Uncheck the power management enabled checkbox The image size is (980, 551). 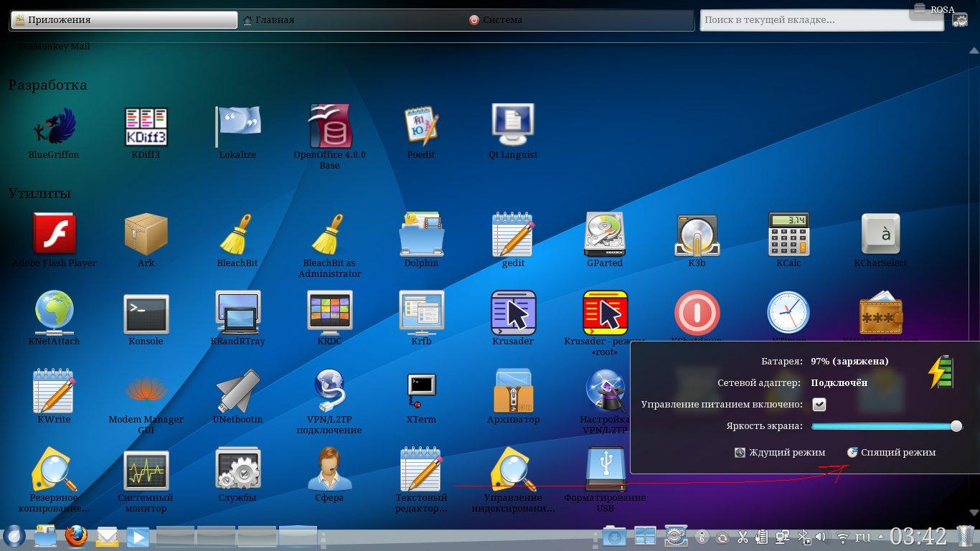point(819,405)
